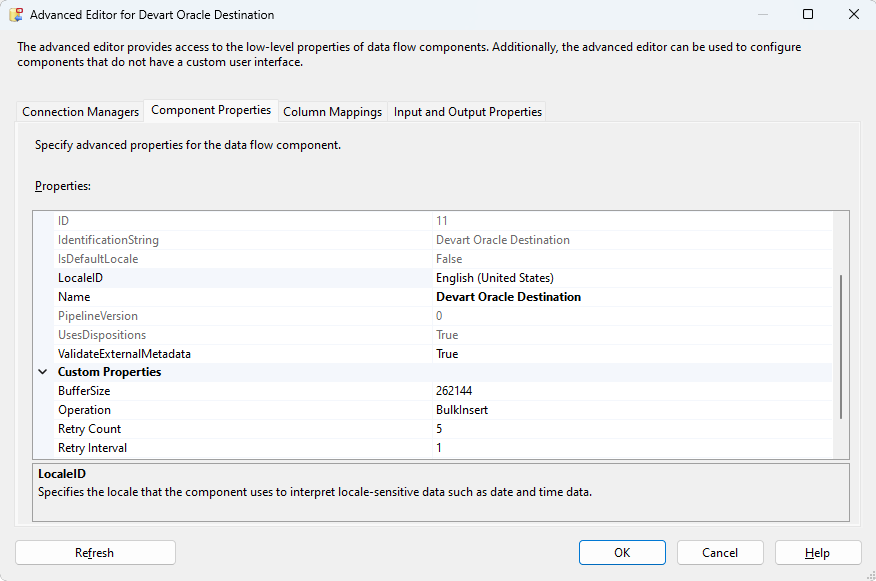
Task: Click the Advanced Editor title bar icon
Action: click(16, 15)
